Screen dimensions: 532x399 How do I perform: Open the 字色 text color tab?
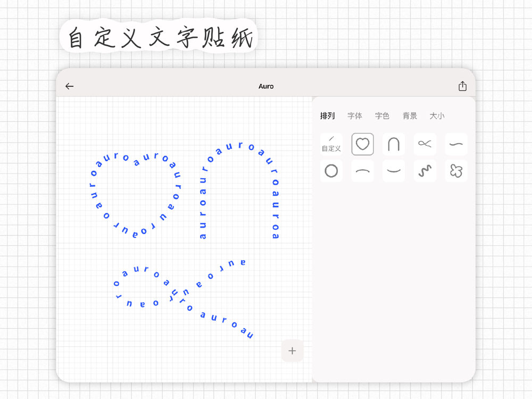(382, 116)
